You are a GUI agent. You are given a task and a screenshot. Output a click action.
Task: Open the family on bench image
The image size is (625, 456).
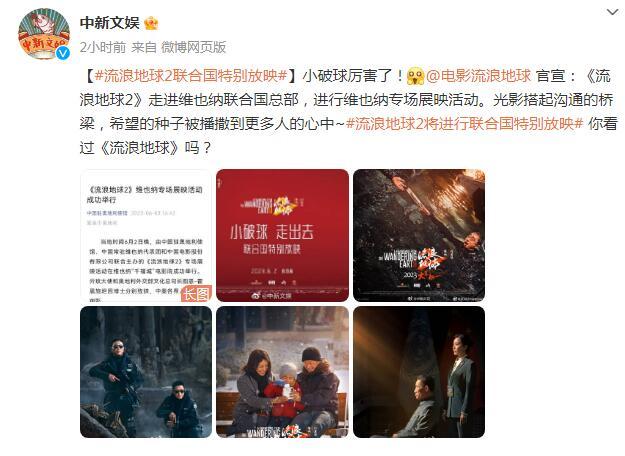pos(282,372)
